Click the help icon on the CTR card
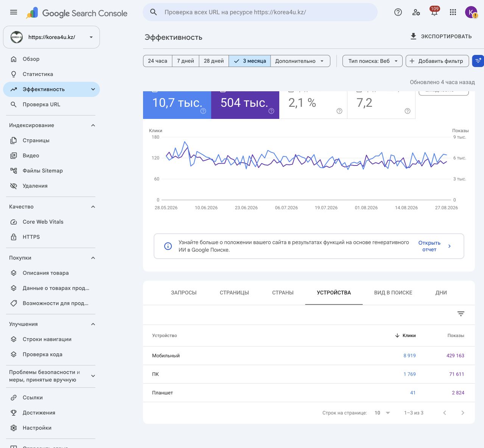Image resolution: width=484 pixels, height=448 pixels. pos(339,111)
